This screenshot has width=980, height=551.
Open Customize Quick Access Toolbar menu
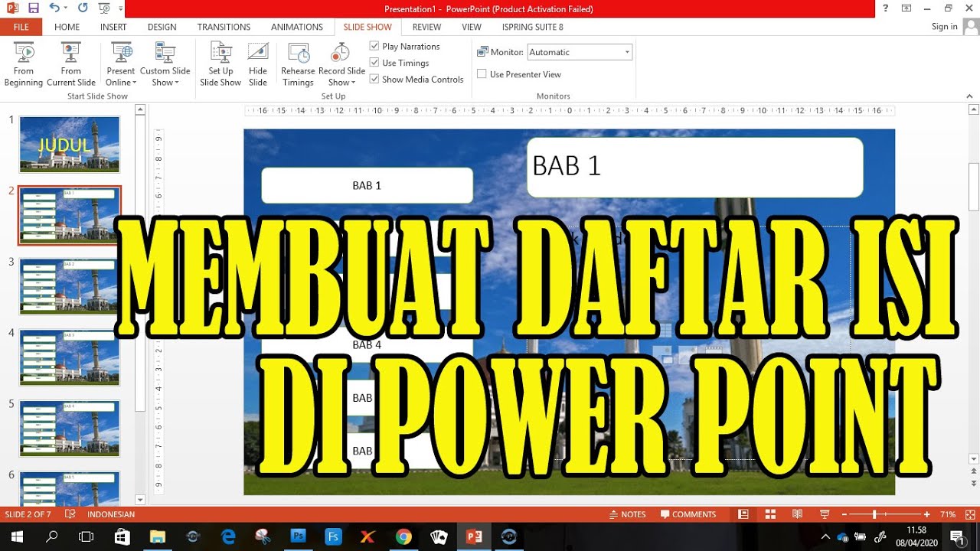(121, 8)
